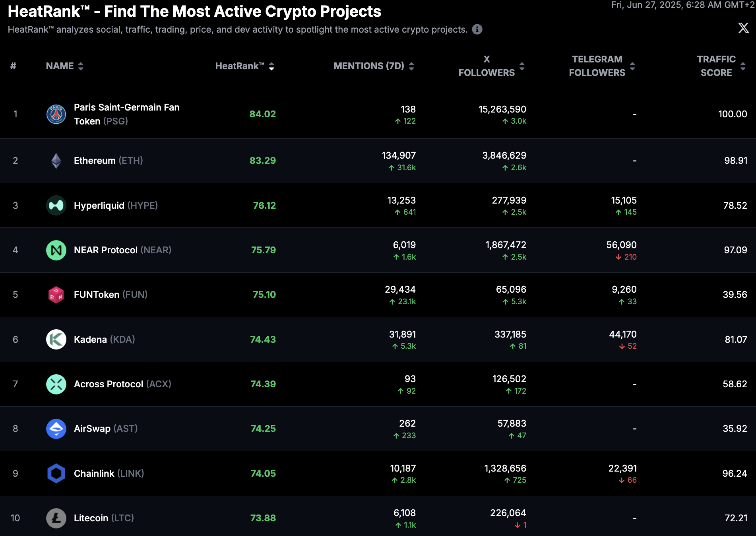This screenshot has width=756, height=536.
Task: Click the 75.79 HeatRank score
Action: click(263, 250)
